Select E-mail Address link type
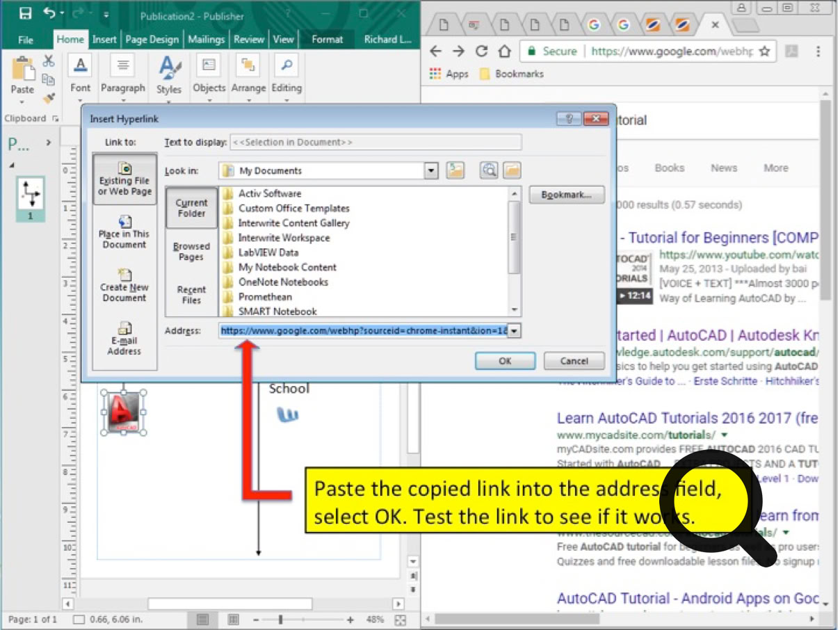This screenshot has width=840, height=630. 124,339
